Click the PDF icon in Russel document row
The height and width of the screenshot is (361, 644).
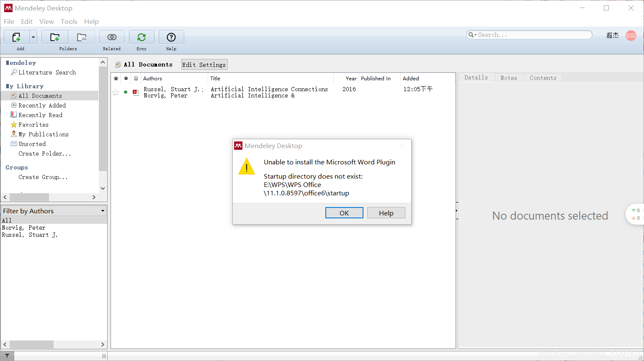(136, 92)
